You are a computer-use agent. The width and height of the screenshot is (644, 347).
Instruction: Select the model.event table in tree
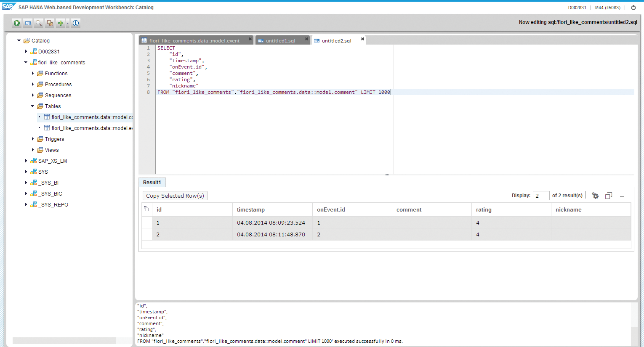pos(92,128)
